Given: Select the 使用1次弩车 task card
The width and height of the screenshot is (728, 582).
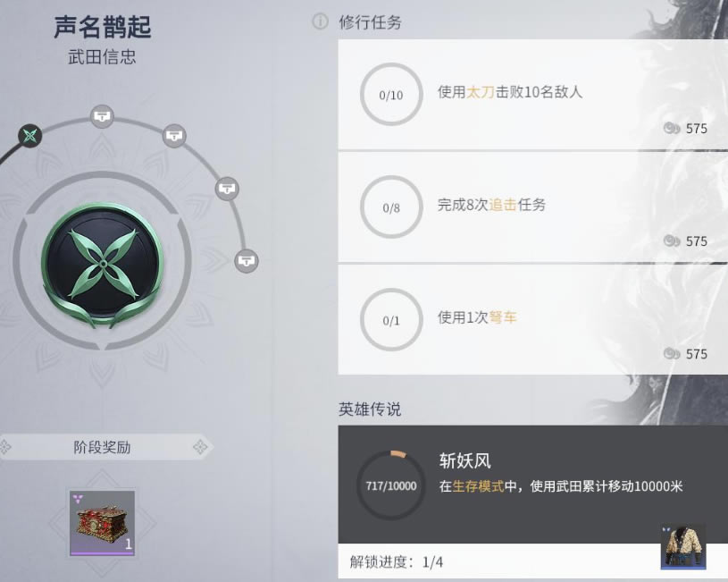Looking at the screenshot, I should click(532, 320).
